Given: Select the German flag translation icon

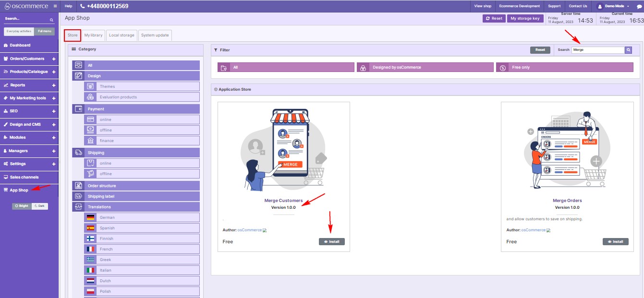Looking at the screenshot, I should point(90,217).
